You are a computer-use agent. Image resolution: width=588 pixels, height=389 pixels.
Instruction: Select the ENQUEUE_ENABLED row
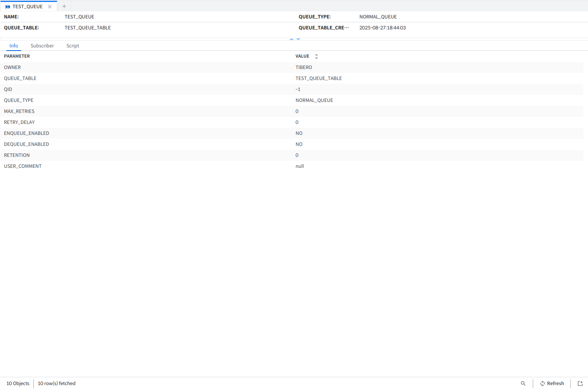[27, 133]
